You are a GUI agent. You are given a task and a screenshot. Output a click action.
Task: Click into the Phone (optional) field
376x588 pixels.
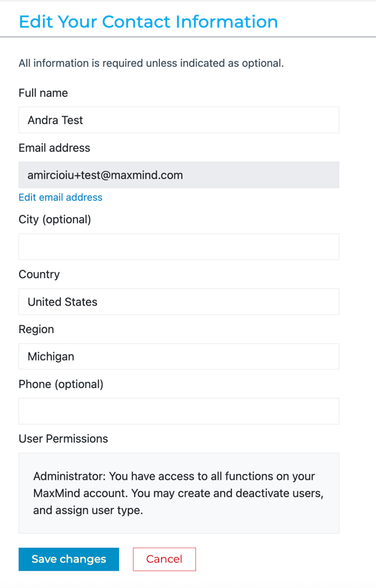click(x=178, y=411)
